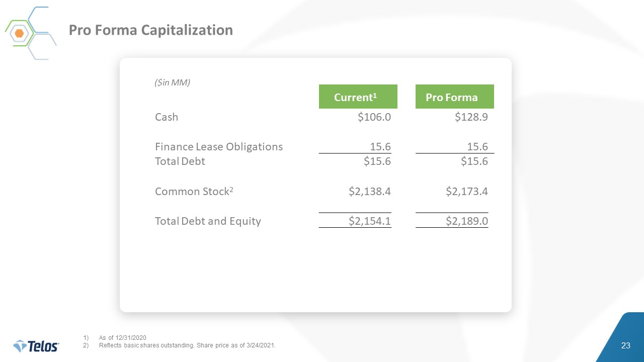Click the slide page number 23

click(x=626, y=345)
